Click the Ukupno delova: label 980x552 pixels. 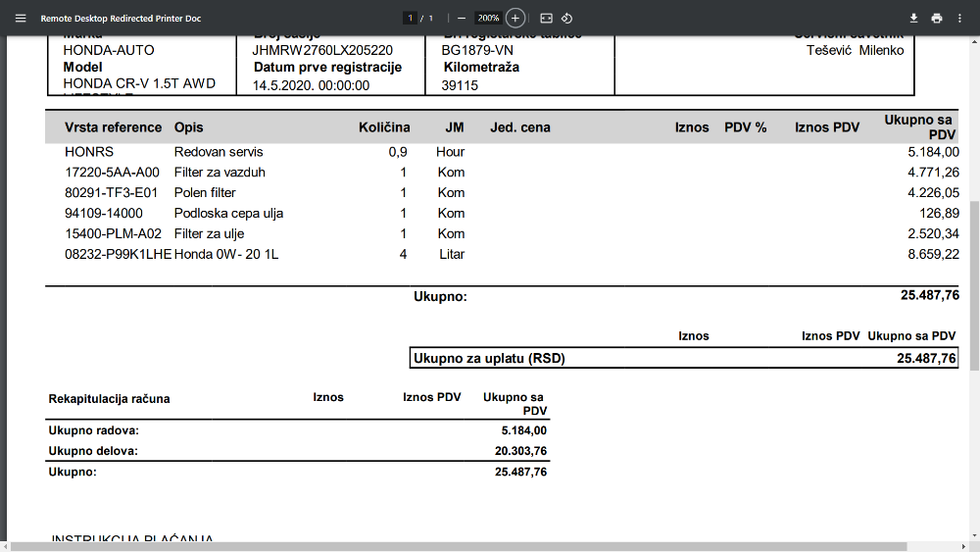(x=93, y=451)
